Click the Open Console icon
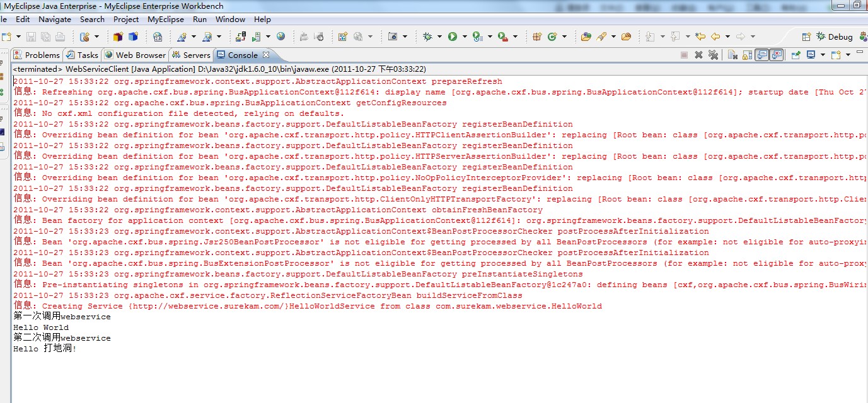The width and height of the screenshot is (868, 403). coord(836,55)
